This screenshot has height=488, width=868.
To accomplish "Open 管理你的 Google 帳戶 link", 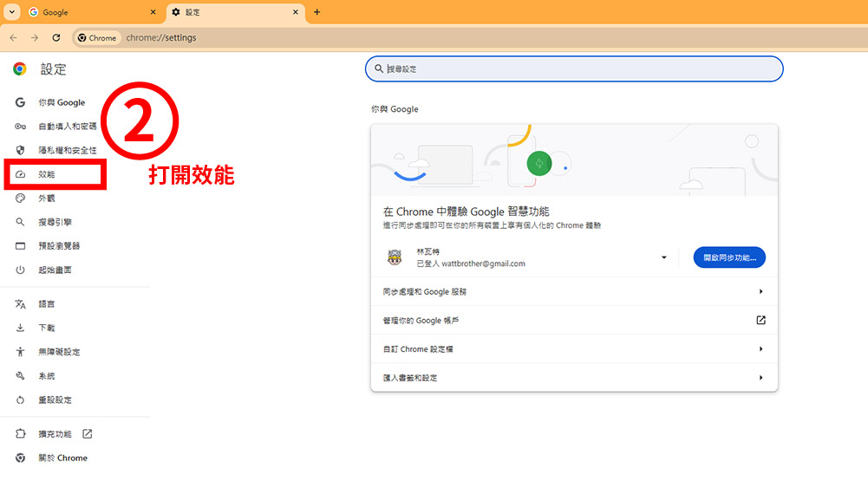I will coord(574,321).
